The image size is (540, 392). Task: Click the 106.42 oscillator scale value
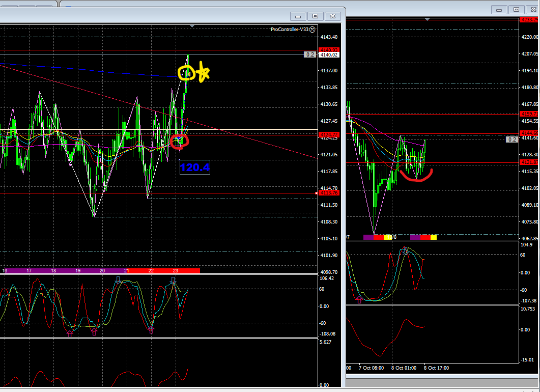327,278
